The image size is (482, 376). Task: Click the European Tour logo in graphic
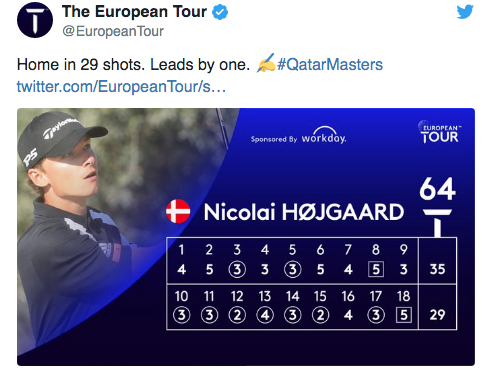(440, 132)
